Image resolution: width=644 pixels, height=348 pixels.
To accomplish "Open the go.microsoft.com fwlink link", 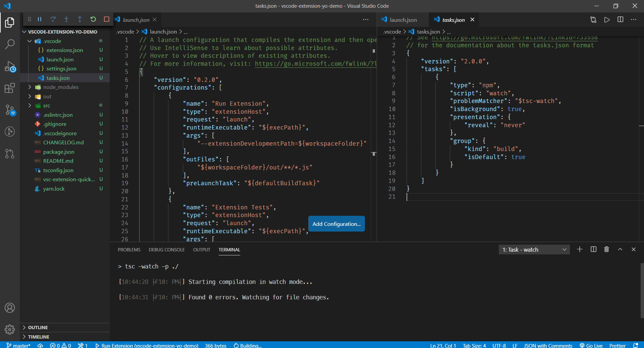I will (315, 64).
